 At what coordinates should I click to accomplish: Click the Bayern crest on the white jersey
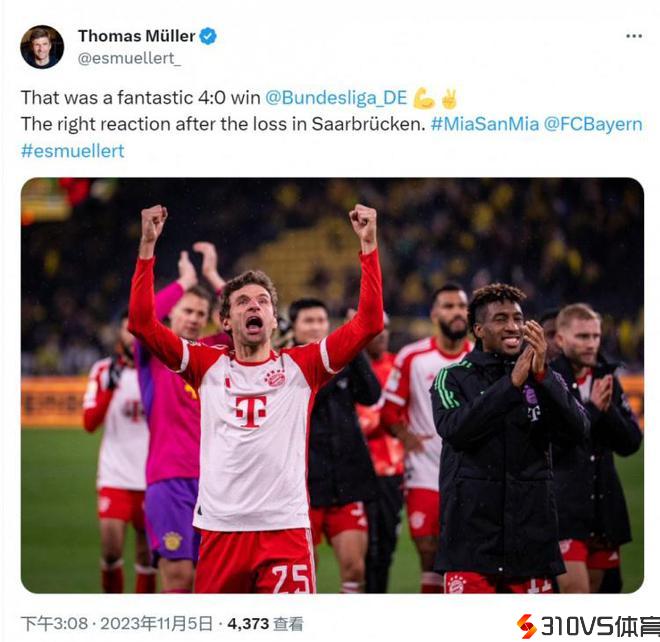coord(275,378)
